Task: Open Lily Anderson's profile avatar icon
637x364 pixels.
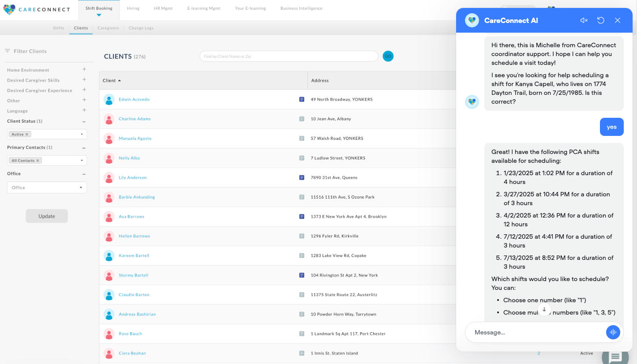Action: coord(109,177)
